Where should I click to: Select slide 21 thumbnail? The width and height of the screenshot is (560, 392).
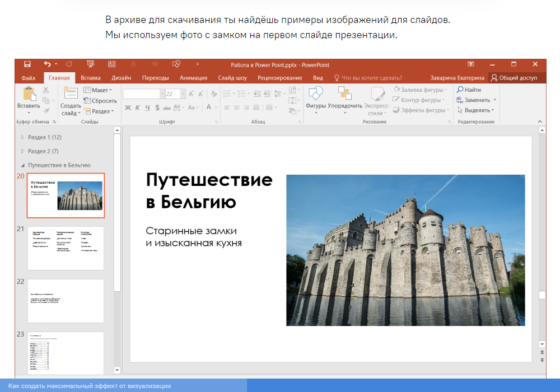pyautogui.click(x=66, y=248)
